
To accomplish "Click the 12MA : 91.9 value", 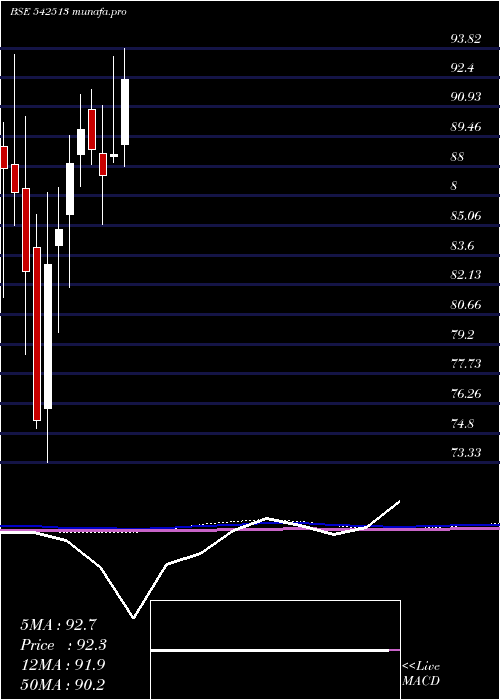I will tap(62, 665).
